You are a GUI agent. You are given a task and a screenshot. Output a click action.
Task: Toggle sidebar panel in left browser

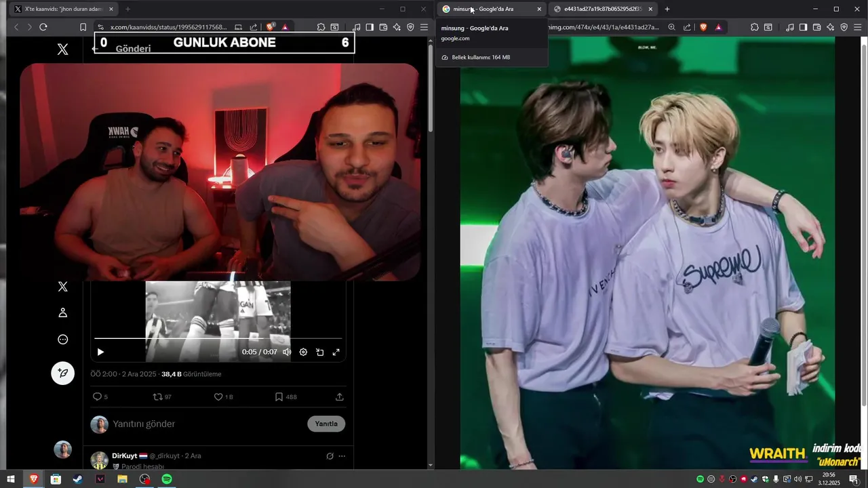click(370, 27)
